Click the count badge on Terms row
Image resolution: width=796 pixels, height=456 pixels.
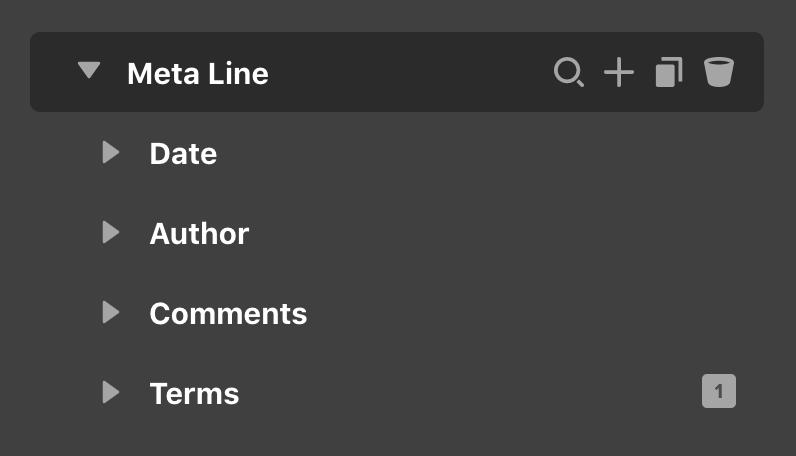pyautogui.click(x=719, y=391)
